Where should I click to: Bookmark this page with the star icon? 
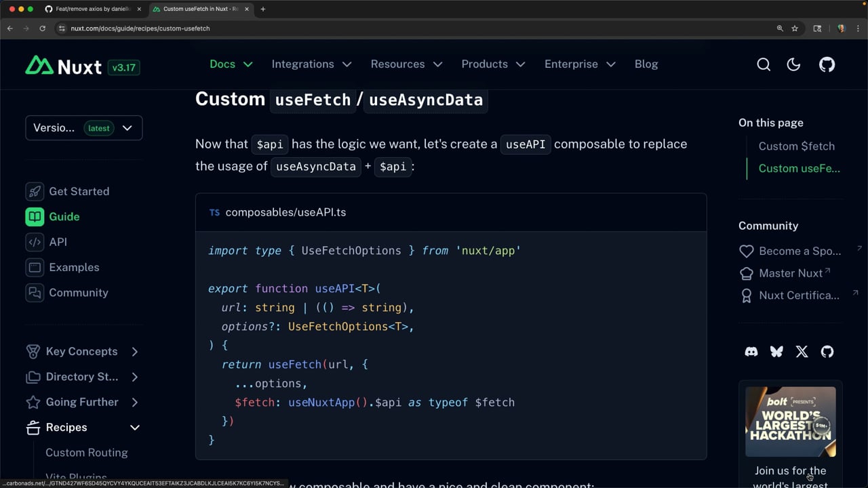coord(795,28)
